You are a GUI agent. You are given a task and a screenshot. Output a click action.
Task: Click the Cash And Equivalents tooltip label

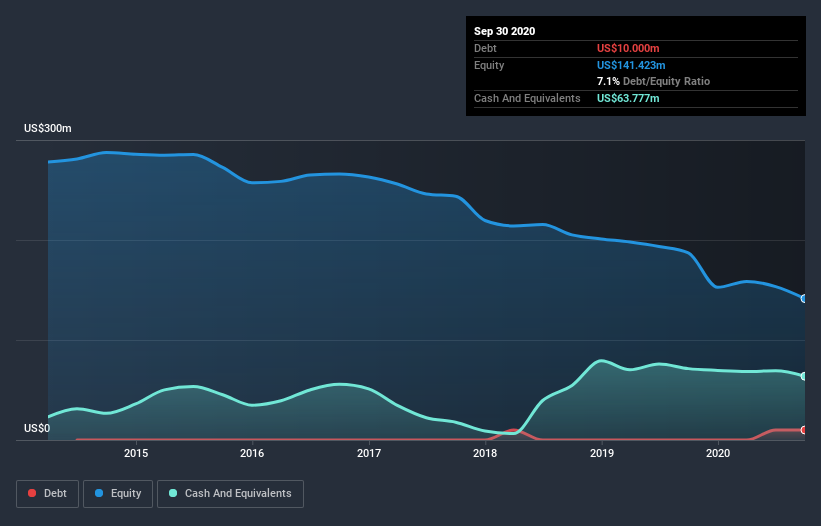pyautogui.click(x=527, y=98)
